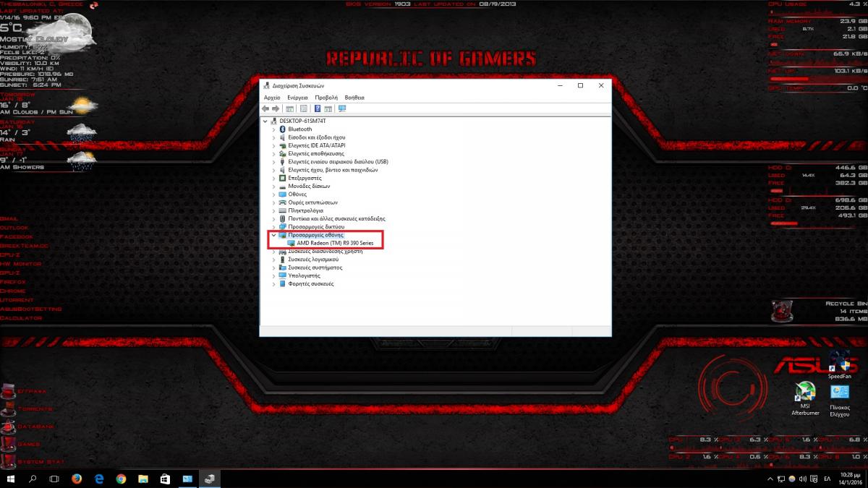Open Google Chrome from the taskbar
Viewport: 868px width, 488px height.
(x=121, y=479)
